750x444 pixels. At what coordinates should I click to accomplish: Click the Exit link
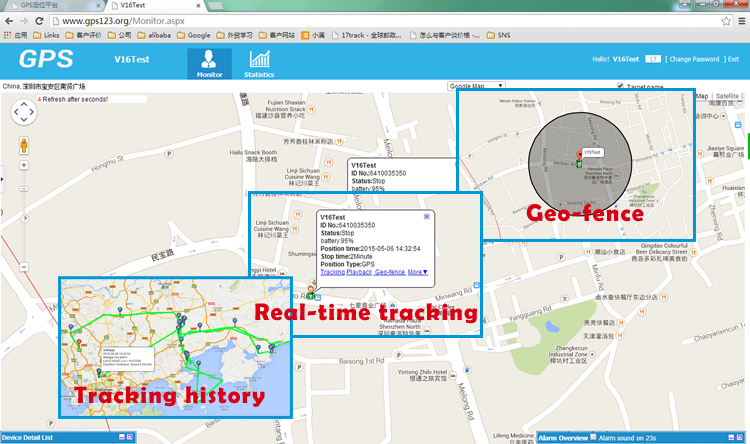(x=733, y=59)
